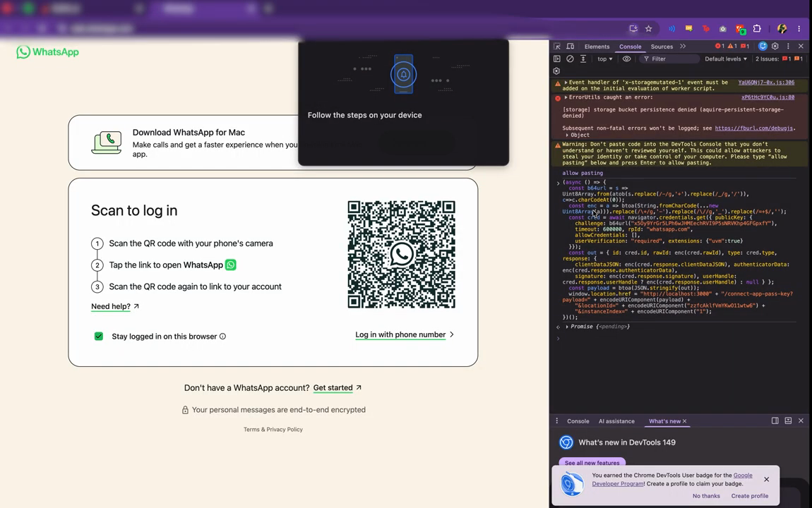
Task: Select the What's new drawer tab
Action: coord(664,421)
